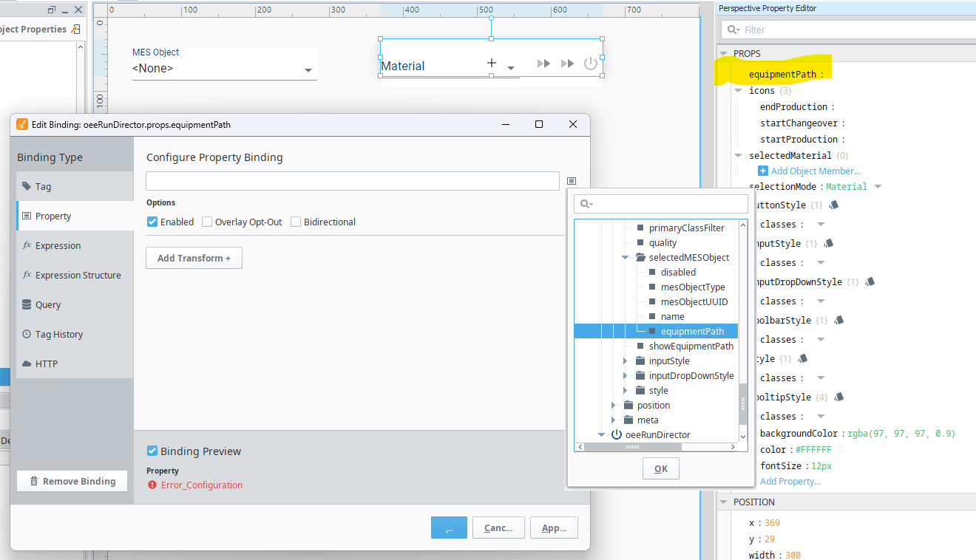Click the inputStyle style-class icon
The image size is (976, 560).
coord(829,243)
